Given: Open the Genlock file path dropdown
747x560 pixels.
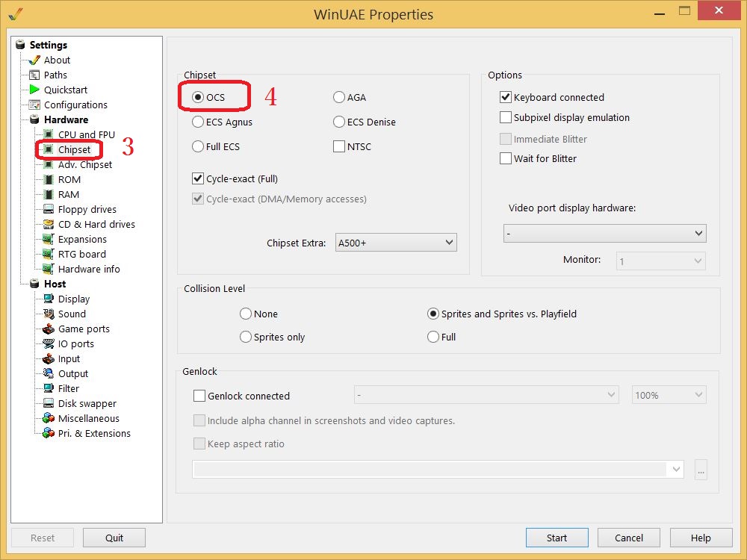Looking at the screenshot, I should coord(438,470).
